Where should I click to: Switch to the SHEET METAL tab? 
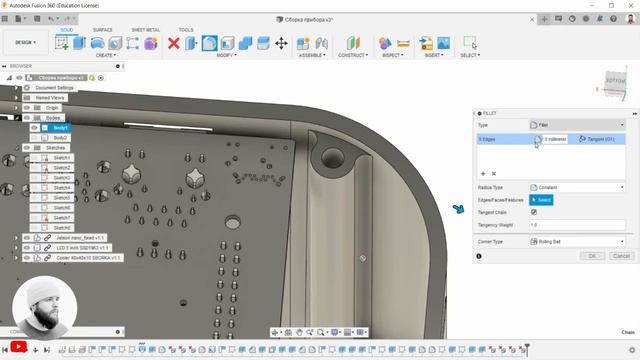pos(146,30)
